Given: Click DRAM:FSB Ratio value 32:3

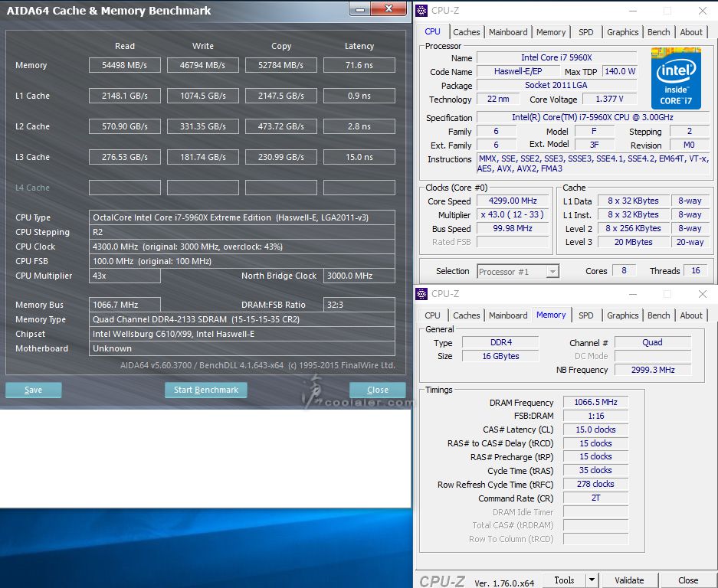Looking at the screenshot, I should pyautogui.click(x=359, y=305).
